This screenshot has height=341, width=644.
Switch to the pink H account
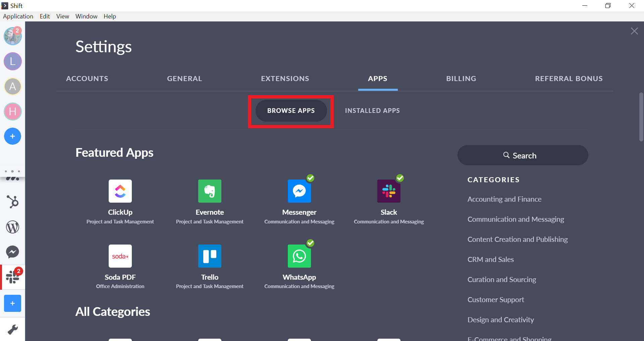13,112
